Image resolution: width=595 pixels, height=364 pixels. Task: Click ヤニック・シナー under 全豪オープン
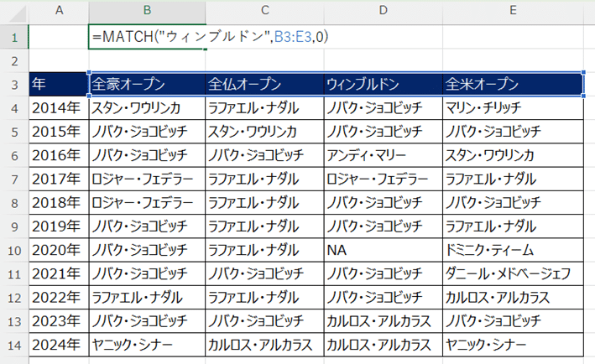(147, 345)
